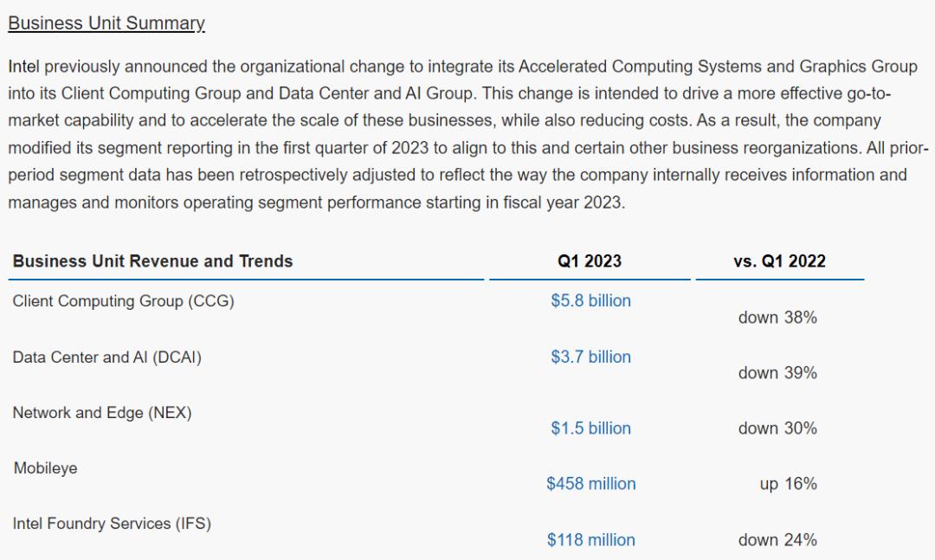Click the down 38% cell
935x560 pixels.
pos(777,318)
